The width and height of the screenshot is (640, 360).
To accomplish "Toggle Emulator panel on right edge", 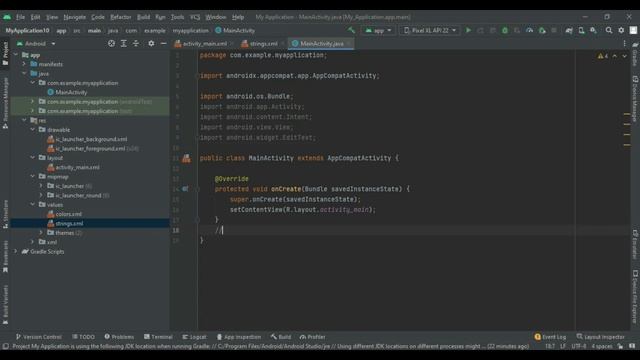I will coord(635,244).
